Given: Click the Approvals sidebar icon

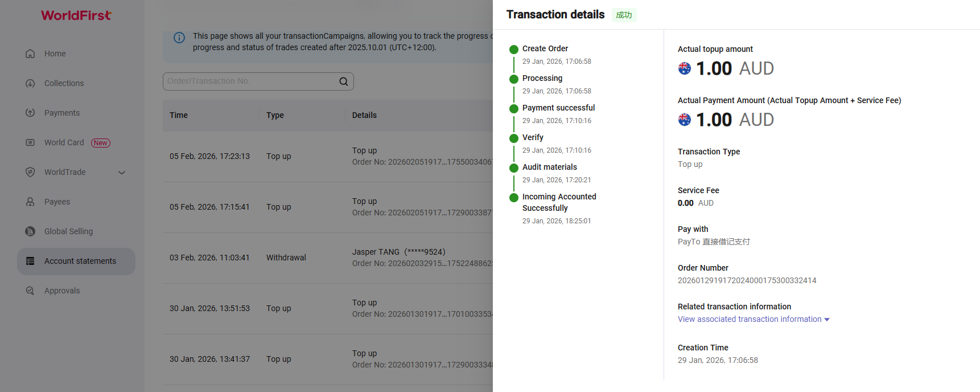Looking at the screenshot, I should [x=30, y=291].
